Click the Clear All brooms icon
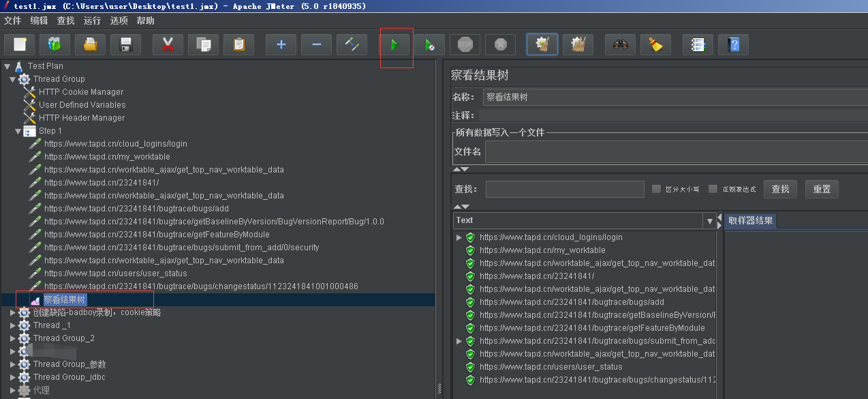The width and height of the screenshot is (868, 399). [578, 45]
